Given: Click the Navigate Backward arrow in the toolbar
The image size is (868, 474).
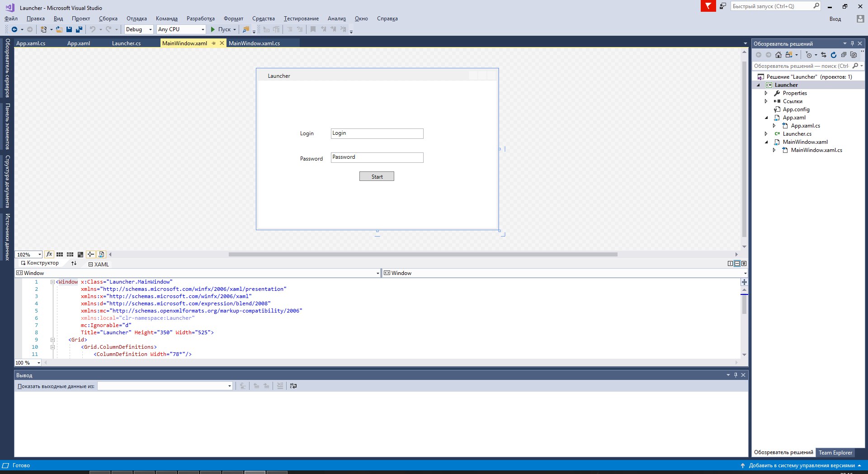Looking at the screenshot, I should tap(14, 29).
